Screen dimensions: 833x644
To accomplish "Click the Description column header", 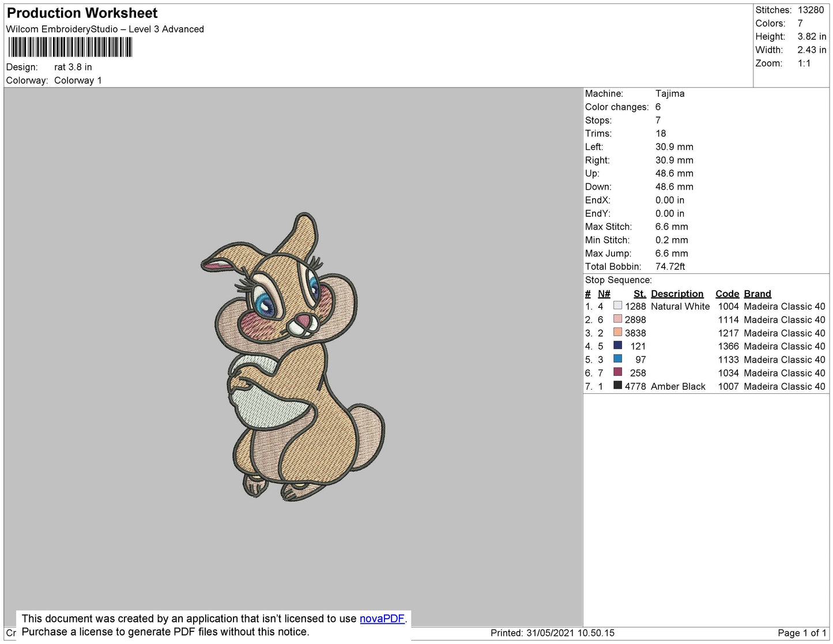I will 677,293.
